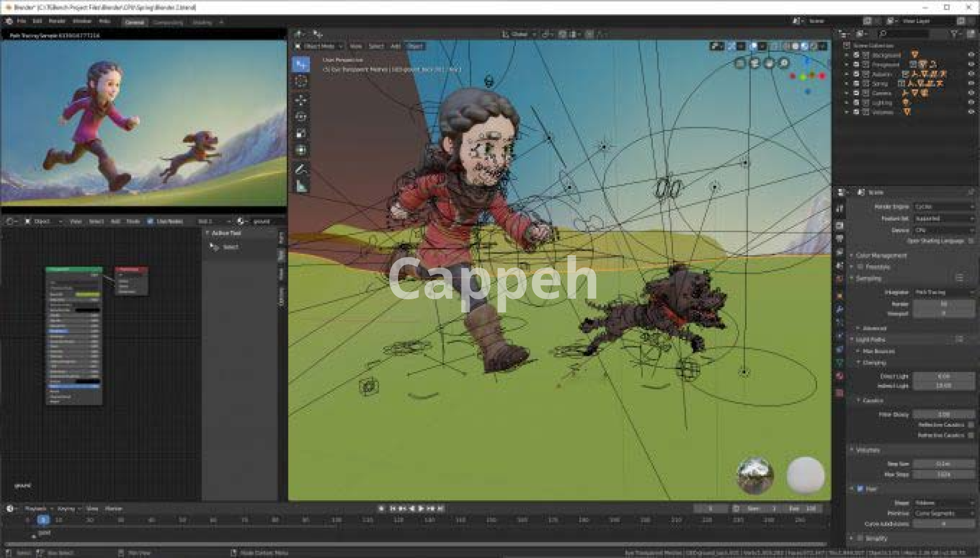
Task: Select the Move tool in viewport toolbar
Action: 301,99
